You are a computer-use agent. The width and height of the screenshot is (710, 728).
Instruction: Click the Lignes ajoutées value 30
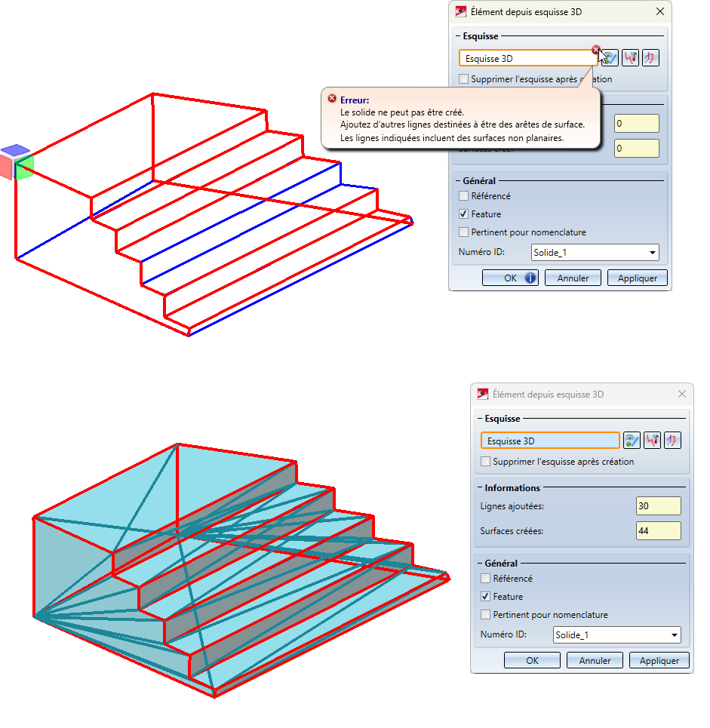click(659, 506)
